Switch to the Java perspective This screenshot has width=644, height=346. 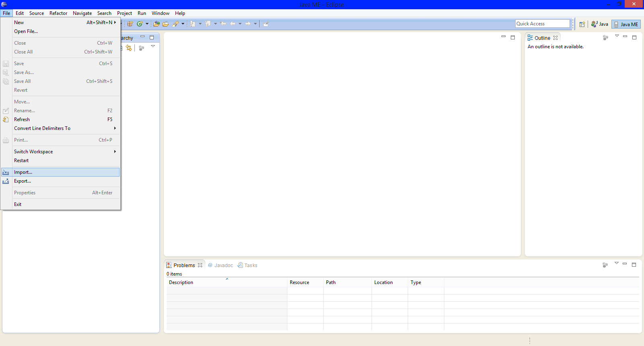599,24
